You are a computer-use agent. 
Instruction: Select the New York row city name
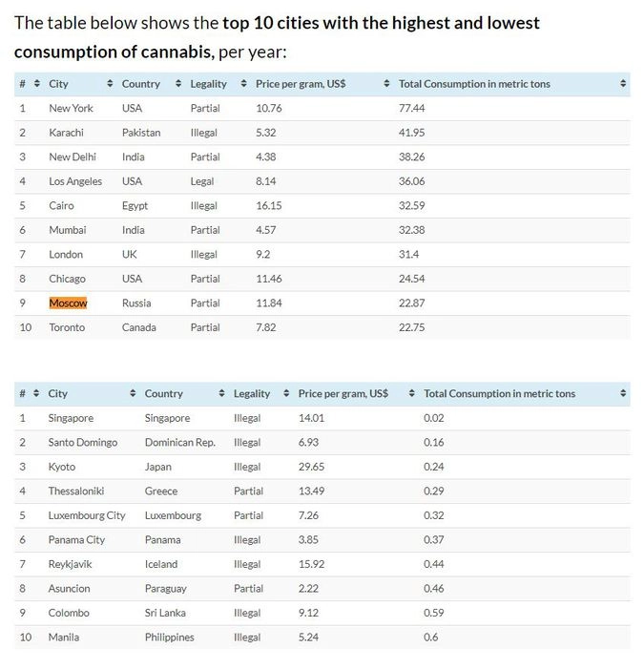[x=71, y=108]
